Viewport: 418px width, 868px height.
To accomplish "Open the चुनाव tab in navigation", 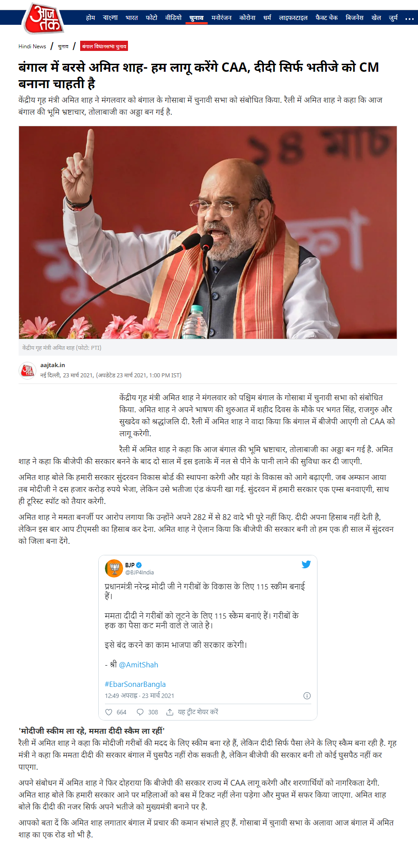I will point(197,18).
